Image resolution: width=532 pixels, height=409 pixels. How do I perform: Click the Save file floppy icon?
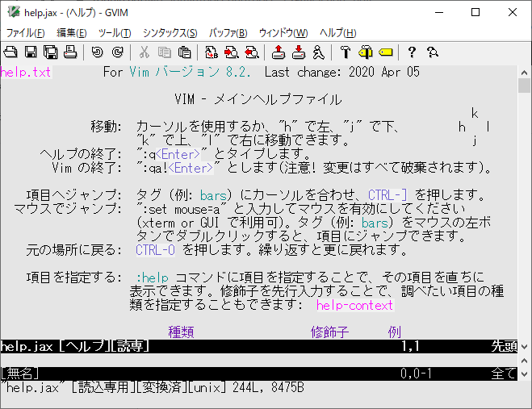[31, 52]
